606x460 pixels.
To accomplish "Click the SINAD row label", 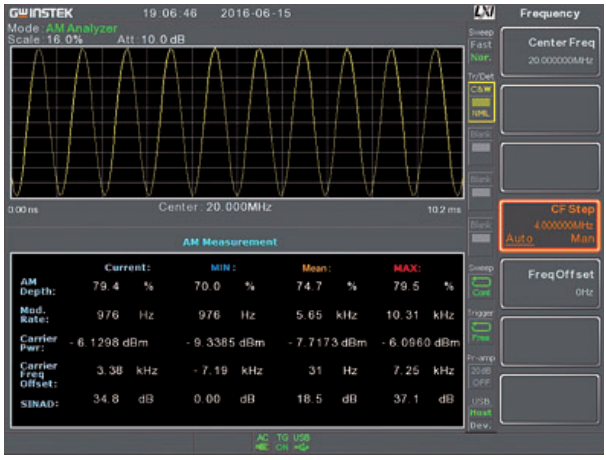I will click(39, 404).
